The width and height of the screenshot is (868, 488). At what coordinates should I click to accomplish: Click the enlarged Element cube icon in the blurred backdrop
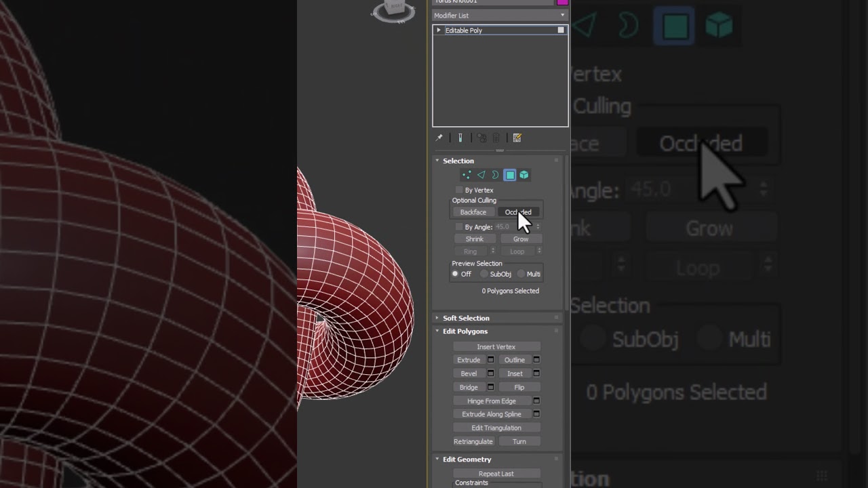(719, 26)
